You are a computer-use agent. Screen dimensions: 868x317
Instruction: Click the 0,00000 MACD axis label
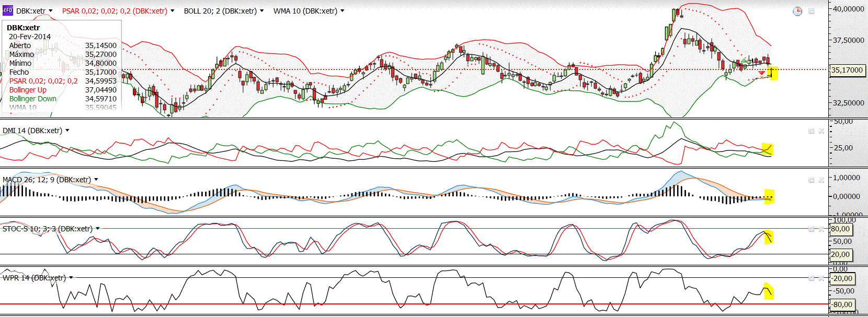[x=847, y=196]
